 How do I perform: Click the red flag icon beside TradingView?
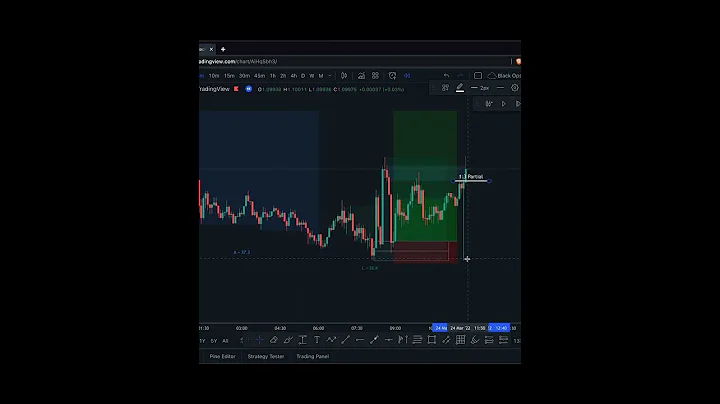pos(236,89)
